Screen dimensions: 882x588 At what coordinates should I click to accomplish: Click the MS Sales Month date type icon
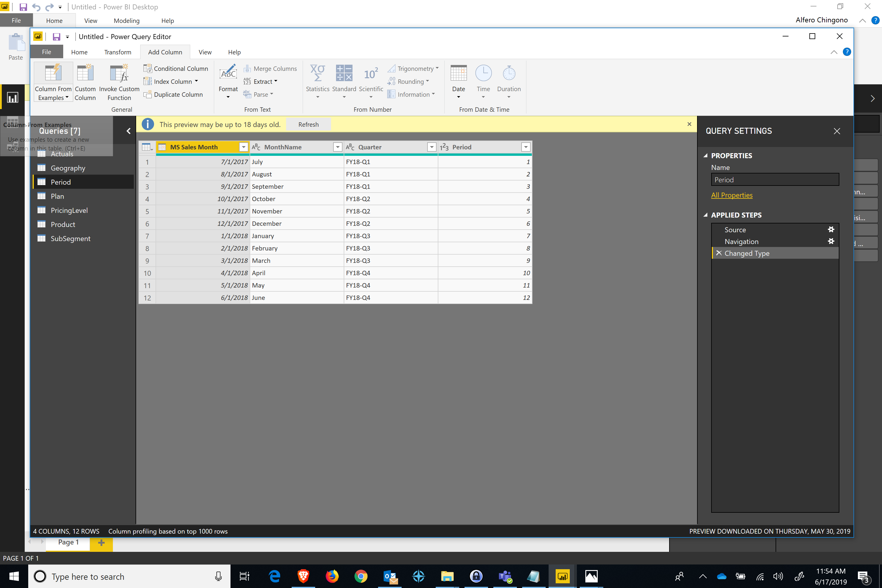[x=162, y=147]
